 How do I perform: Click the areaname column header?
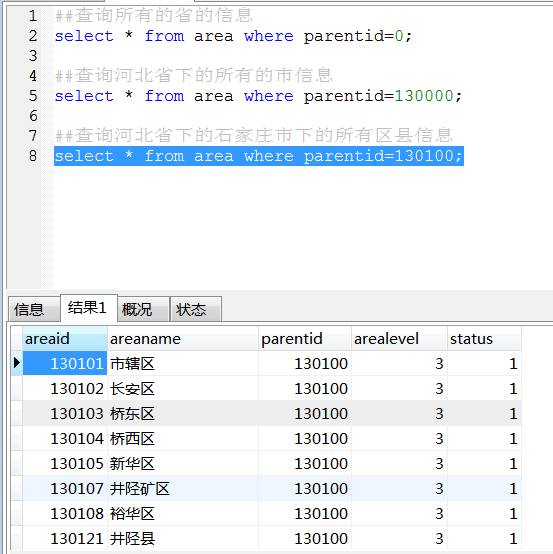tap(182, 339)
